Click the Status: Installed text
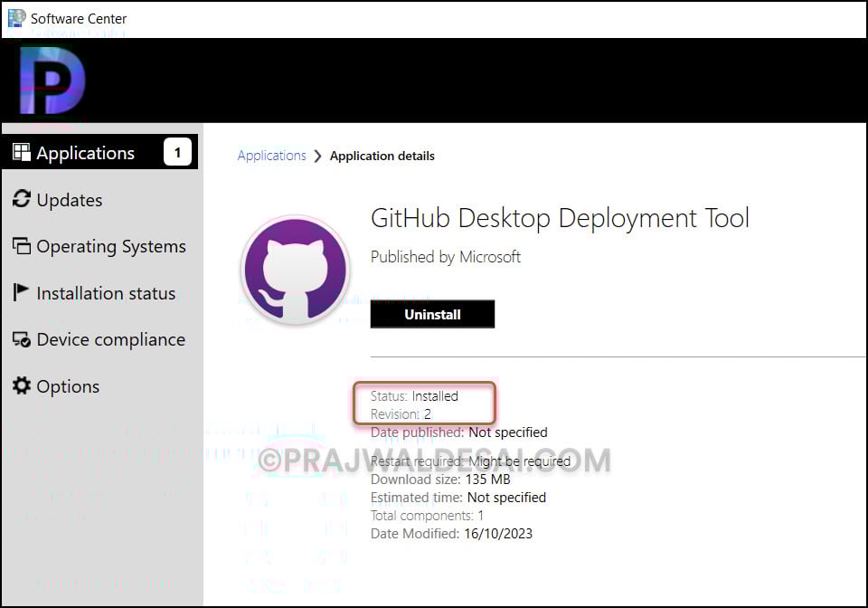This screenshot has width=868, height=608. click(x=414, y=396)
